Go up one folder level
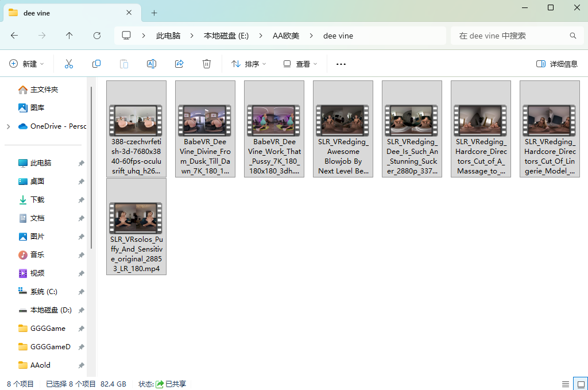The image size is (588, 390). point(69,36)
